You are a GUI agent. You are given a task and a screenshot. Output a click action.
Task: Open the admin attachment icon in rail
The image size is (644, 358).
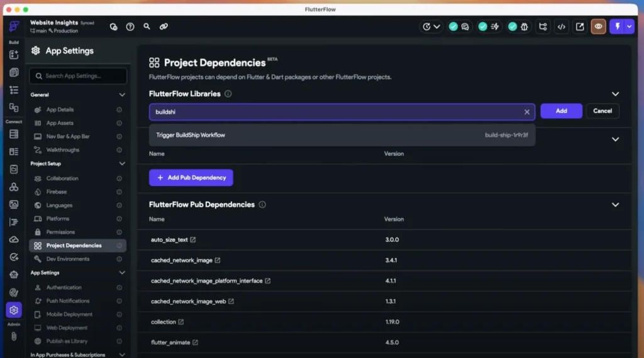(14, 336)
